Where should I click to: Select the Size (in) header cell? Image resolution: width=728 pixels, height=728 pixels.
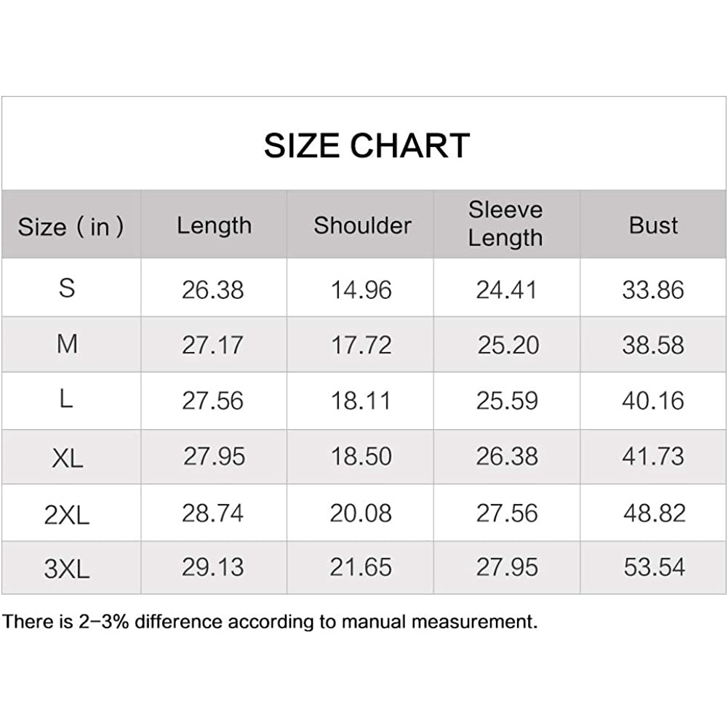(71, 226)
